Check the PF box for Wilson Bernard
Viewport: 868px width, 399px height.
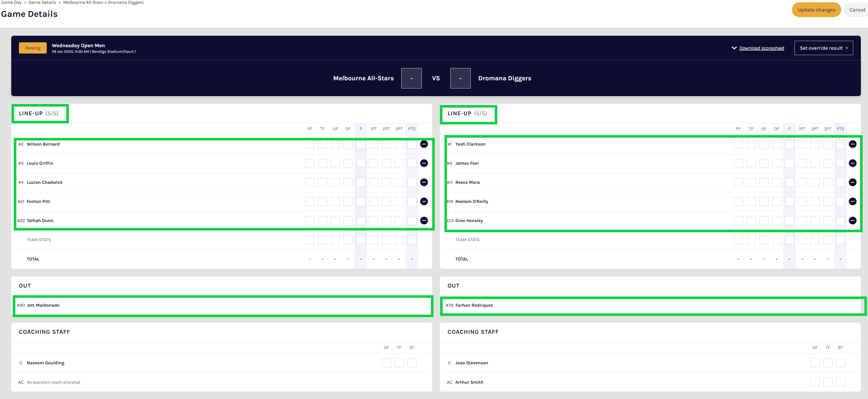(310, 144)
